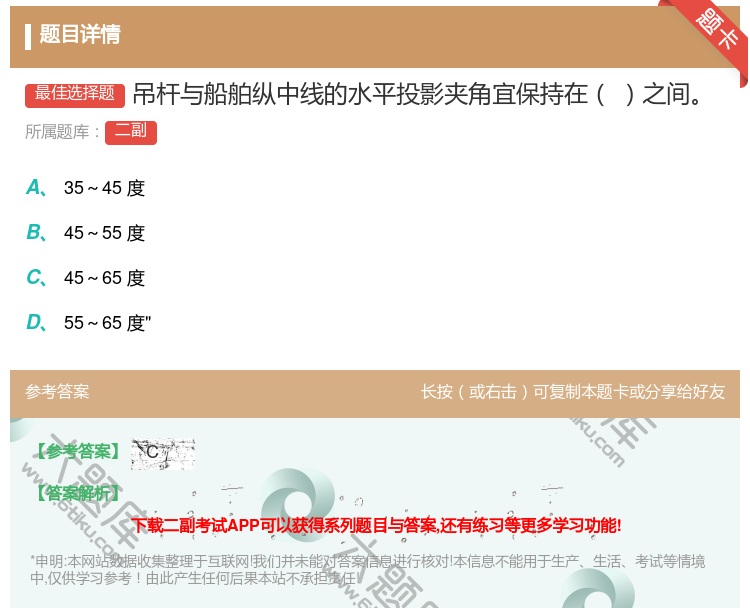
Task: Click the 所属题库 label
Action: tap(62, 132)
